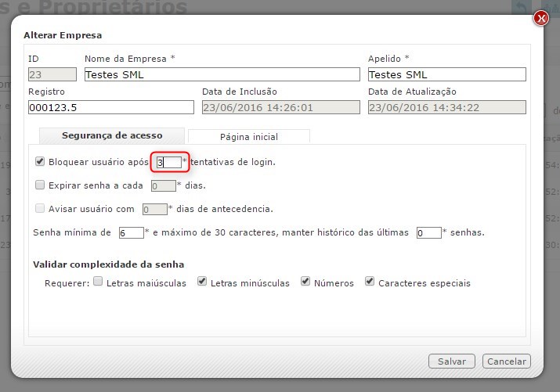
Task: Click the login attempts number field
Action: [168, 162]
